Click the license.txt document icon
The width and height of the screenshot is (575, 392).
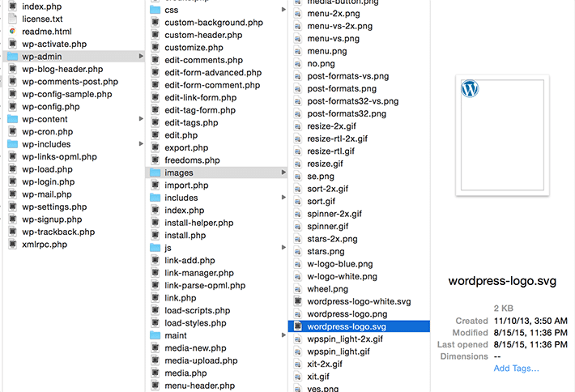[x=13, y=19]
